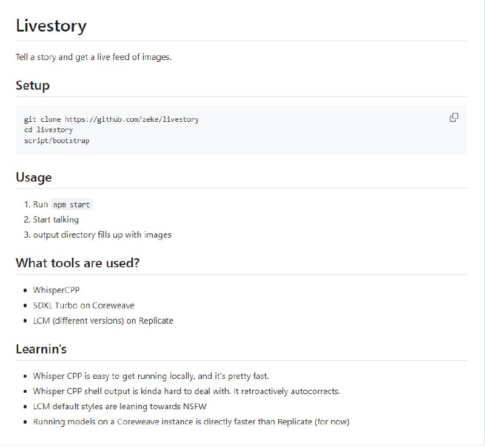Click the Setup section heading
The image size is (485, 448).
tap(33, 85)
